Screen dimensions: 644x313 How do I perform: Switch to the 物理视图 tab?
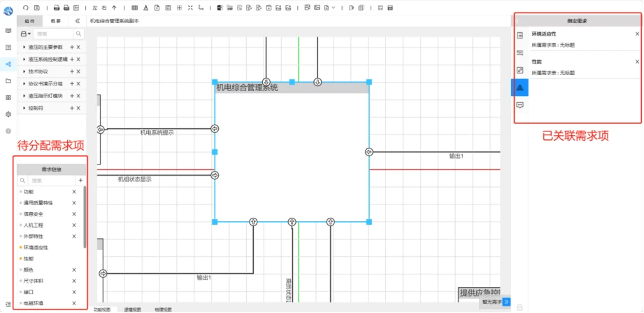[163, 309]
